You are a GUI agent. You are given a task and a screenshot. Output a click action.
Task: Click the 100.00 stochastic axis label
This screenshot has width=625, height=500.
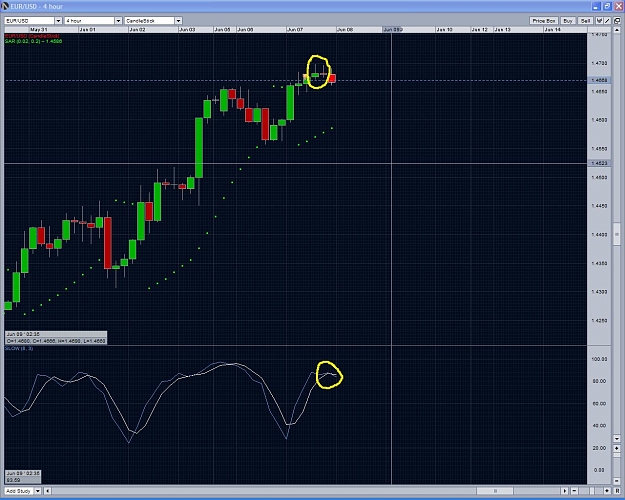(599, 359)
